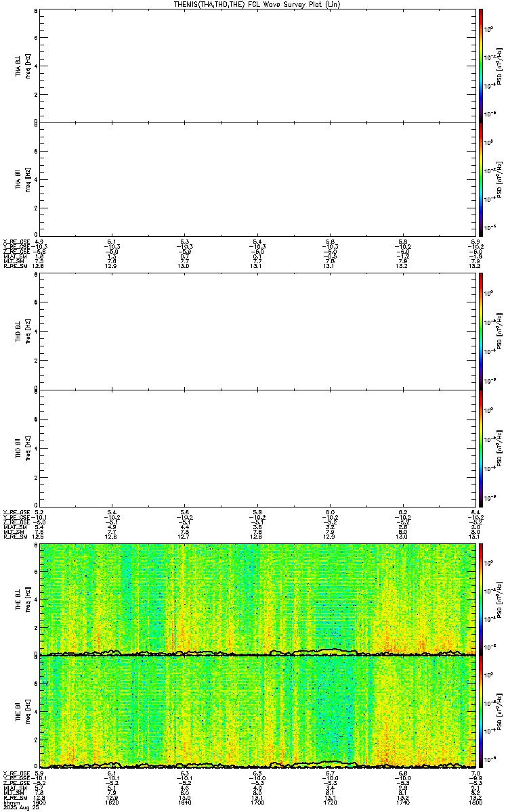The image size is (508, 812).
Task: Click the 'THE B∥ freq [Hz]' axis label
Action: coord(24,713)
